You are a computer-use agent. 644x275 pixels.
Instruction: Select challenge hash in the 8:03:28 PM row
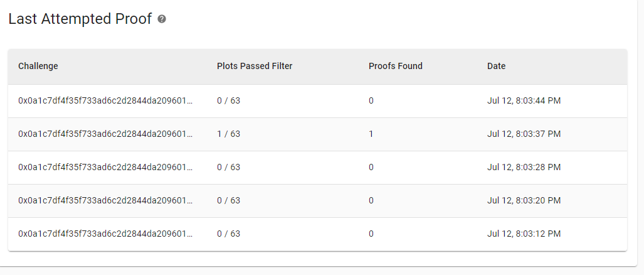tap(105, 167)
